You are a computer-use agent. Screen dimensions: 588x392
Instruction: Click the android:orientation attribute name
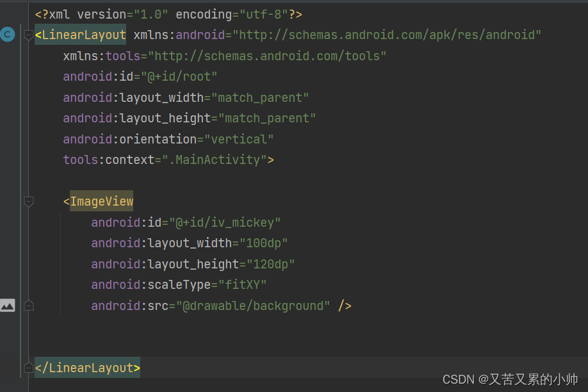point(130,139)
